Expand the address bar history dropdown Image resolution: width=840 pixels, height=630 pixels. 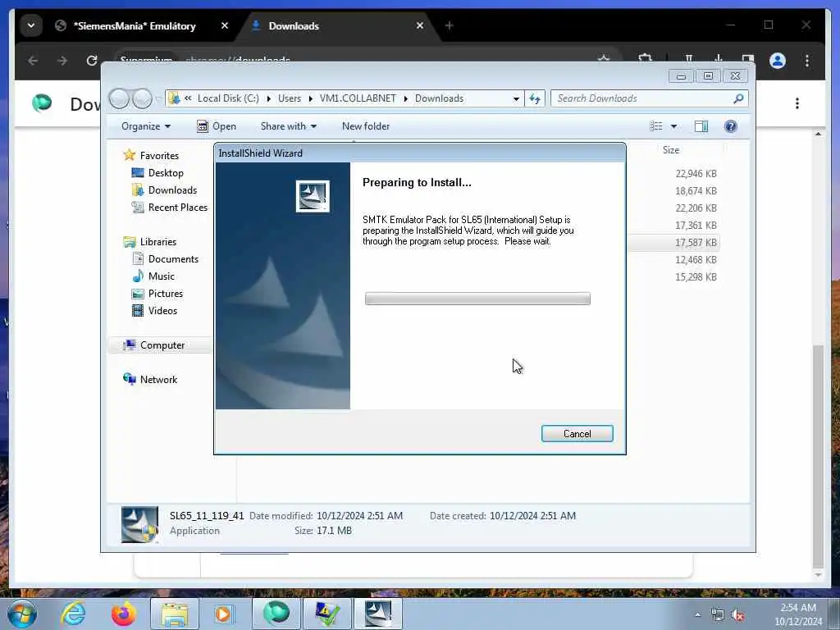(516, 98)
